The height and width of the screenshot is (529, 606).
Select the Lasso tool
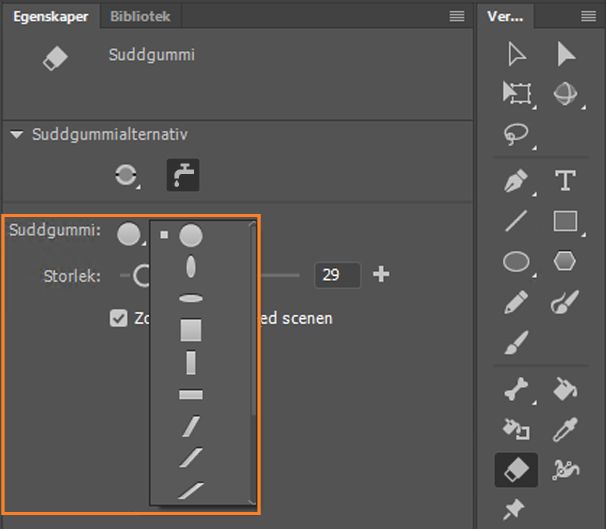coord(516,134)
